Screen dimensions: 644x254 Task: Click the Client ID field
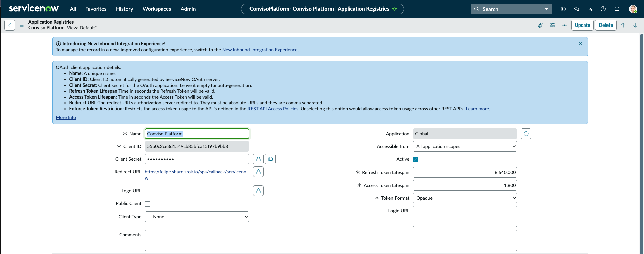click(197, 146)
